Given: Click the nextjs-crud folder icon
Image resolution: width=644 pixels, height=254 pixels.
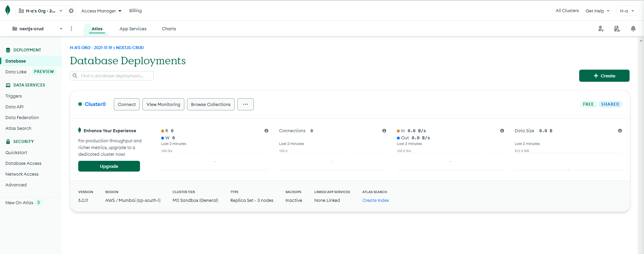Looking at the screenshot, I should (x=15, y=29).
